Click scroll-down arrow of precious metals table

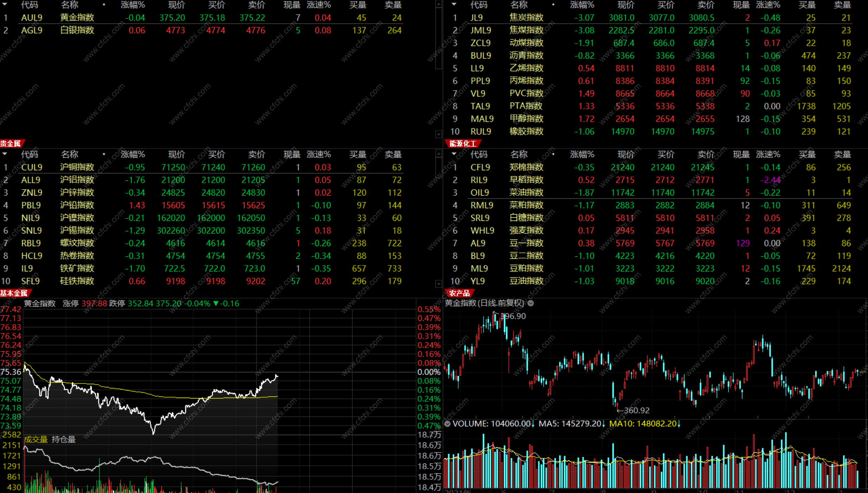coord(439,134)
